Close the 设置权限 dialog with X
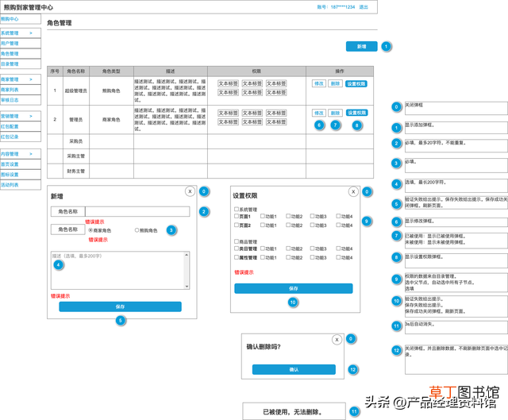 [353, 192]
